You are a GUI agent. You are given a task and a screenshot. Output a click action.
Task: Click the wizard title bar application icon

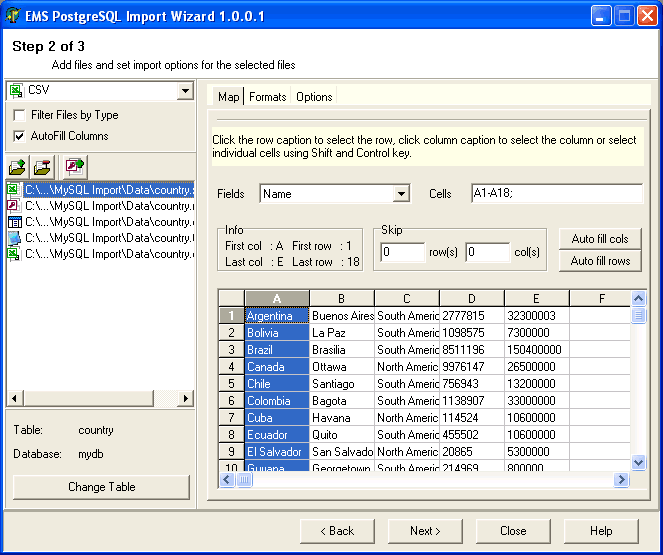(x=13, y=15)
